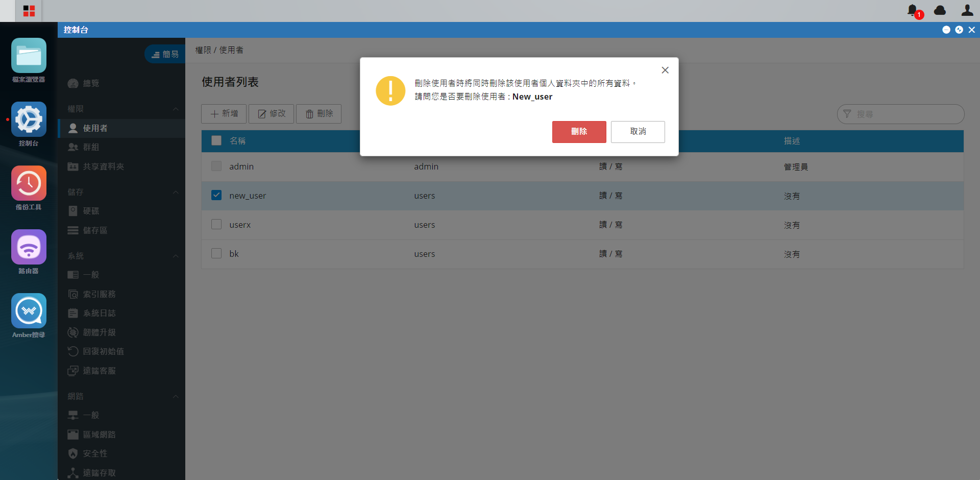Click 取消 to cancel deletion
This screenshot has width=980, height=480.
(x=638, y=132)
